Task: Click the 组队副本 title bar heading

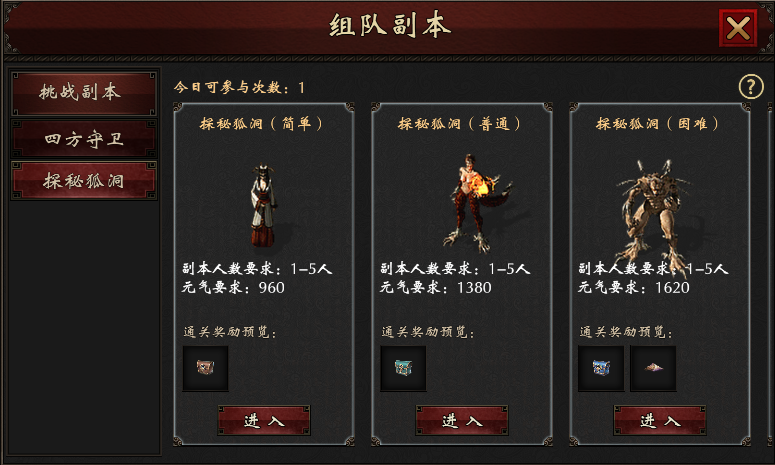Action: 390,26
